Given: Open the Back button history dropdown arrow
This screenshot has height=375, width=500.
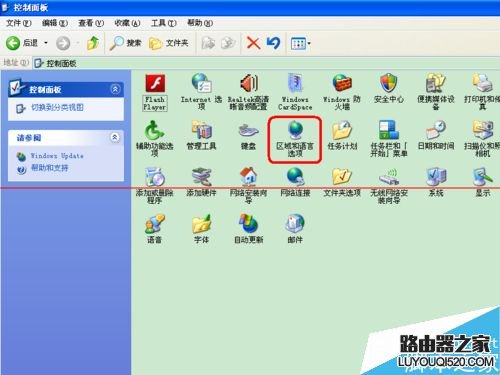Looking at the screenshot, I should 46,43.
